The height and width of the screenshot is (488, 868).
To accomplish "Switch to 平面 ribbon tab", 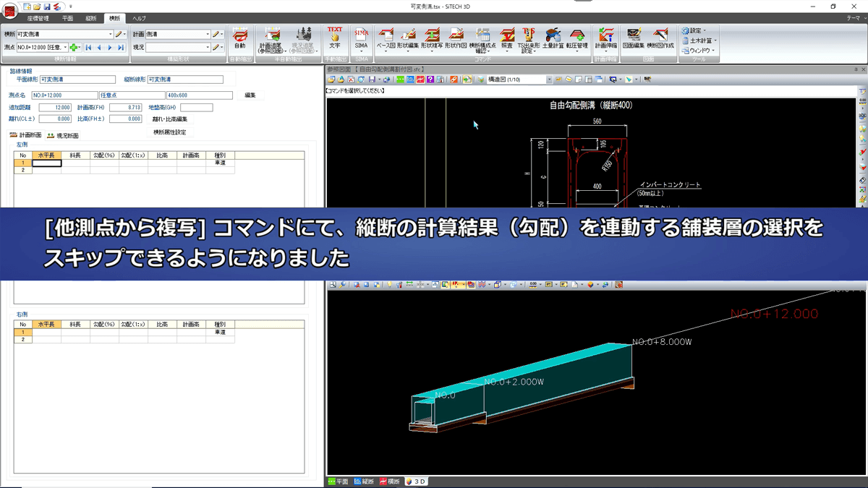I will click(x=67, y=18).
